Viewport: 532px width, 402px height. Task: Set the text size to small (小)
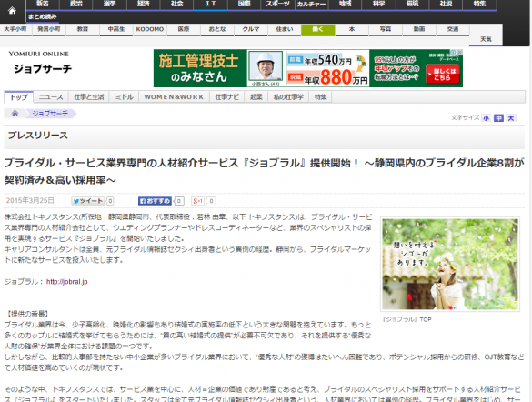pos(487,118)
